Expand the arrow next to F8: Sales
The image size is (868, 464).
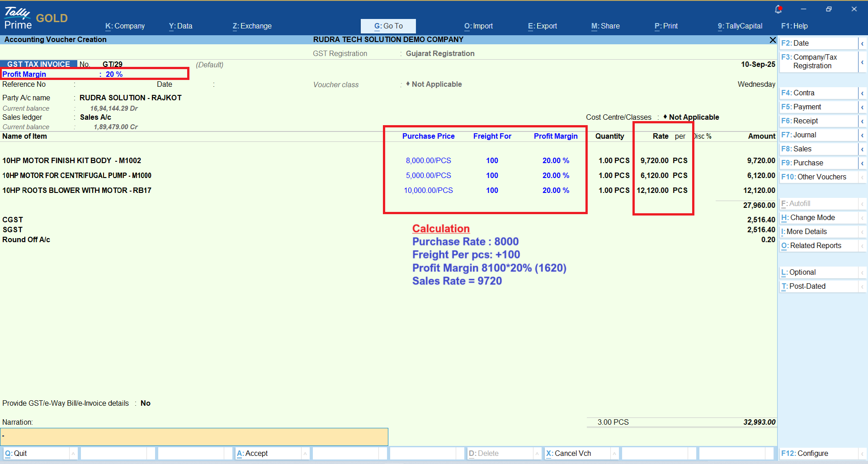click(x=862, y=149)
